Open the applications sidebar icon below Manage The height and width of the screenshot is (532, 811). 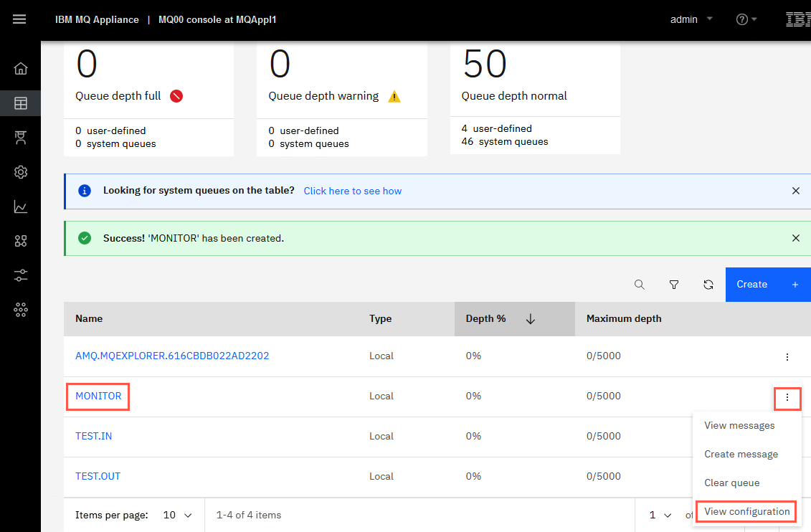20,138
